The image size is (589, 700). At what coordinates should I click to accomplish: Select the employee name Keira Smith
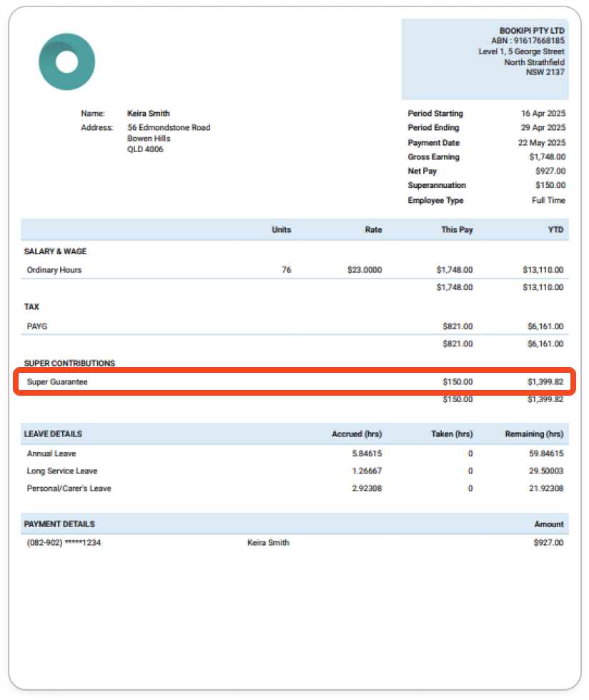pos(149,113)
